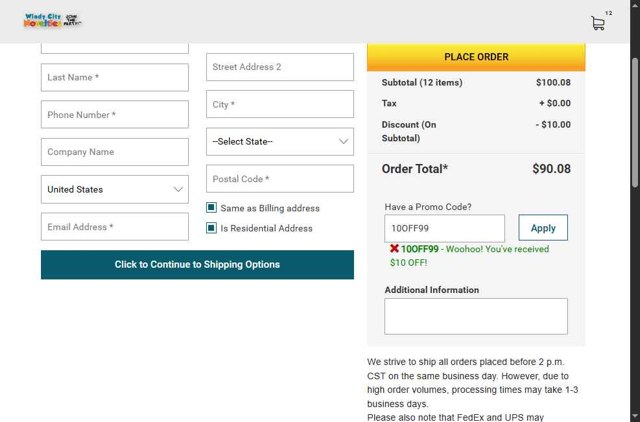Focus the Street Address 2 field
640x422 pixels.
[x=280, y=67]
